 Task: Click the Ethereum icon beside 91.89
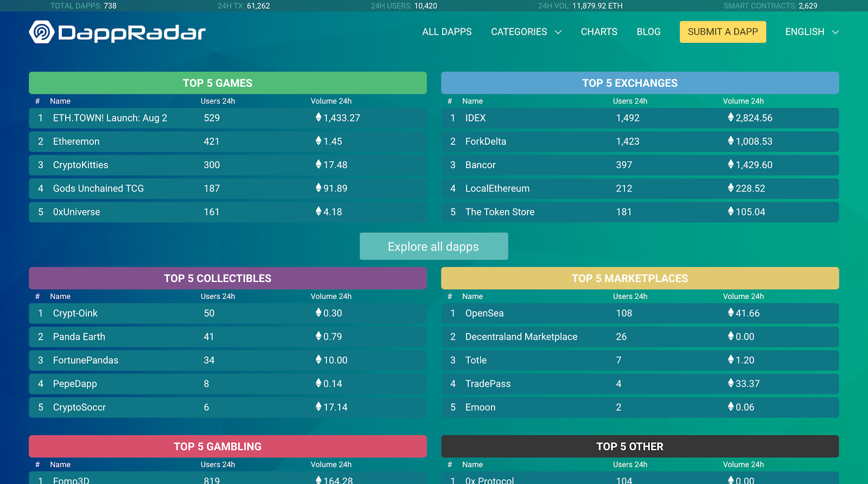click(x=318, y=188)
